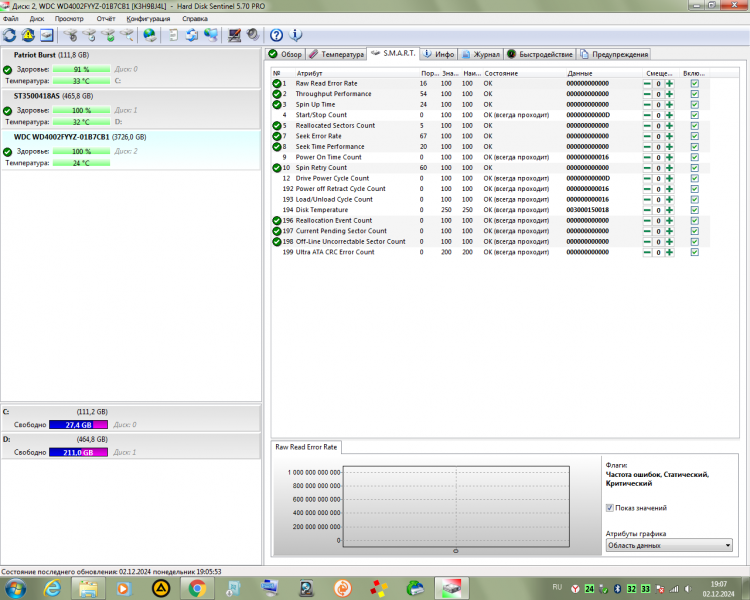The image size is (750, 600).
Task: Click the globe over disk toolbar icon
Action: point(150,35)
